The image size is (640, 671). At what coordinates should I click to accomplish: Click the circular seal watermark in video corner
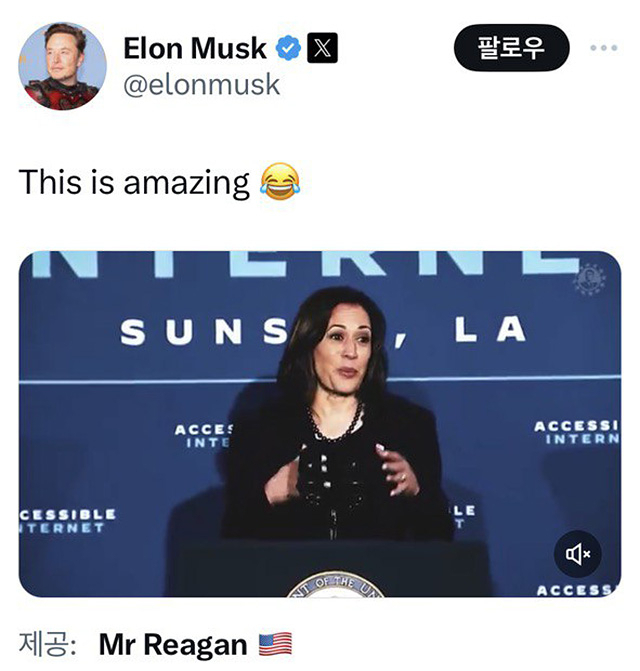point(589,279)
